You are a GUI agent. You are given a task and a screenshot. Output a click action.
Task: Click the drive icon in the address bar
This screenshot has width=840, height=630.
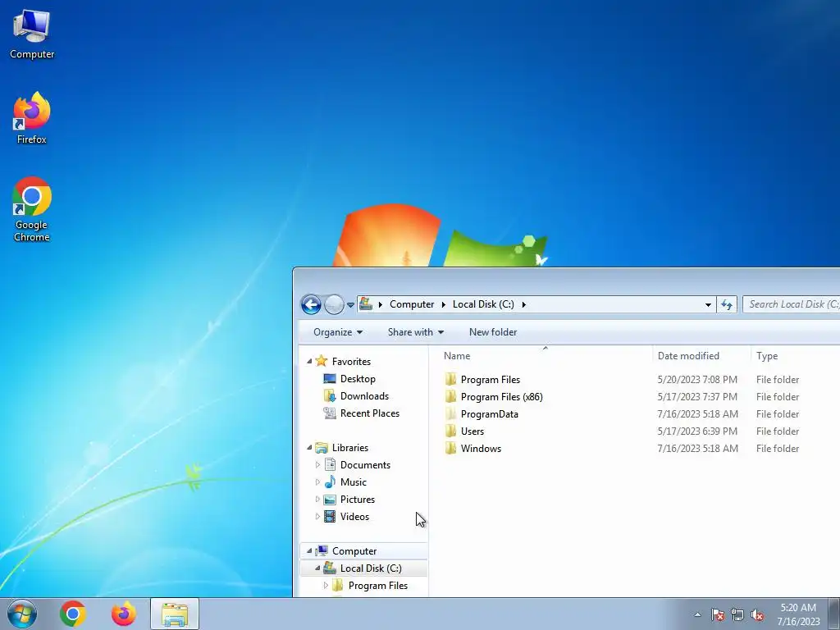pos(366,304)
